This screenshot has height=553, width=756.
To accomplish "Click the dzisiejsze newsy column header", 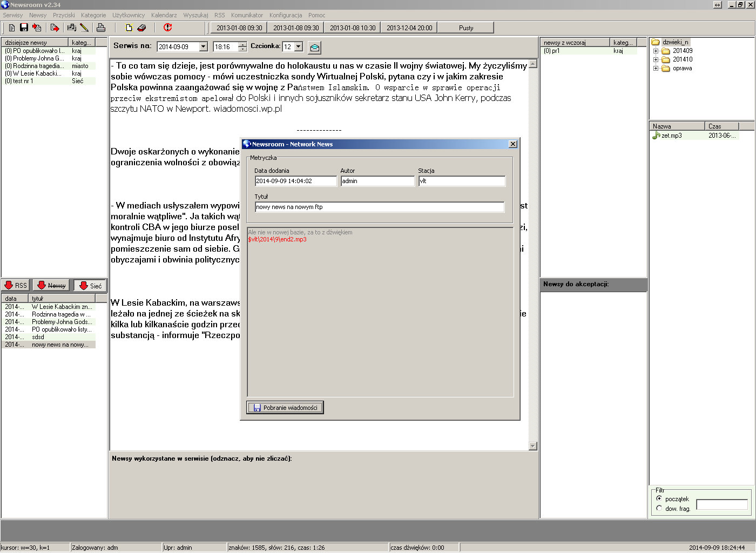I will (35, 42).
